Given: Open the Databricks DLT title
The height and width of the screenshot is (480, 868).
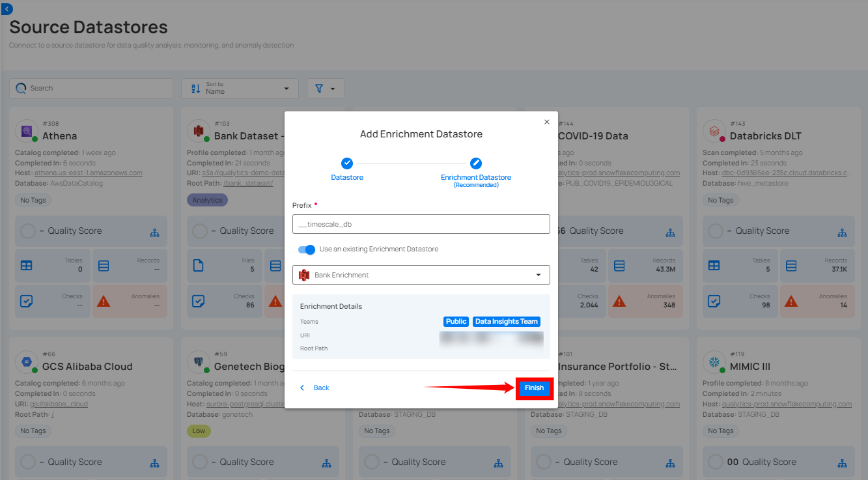Looking at the screenshot, I should pos(766,136).
